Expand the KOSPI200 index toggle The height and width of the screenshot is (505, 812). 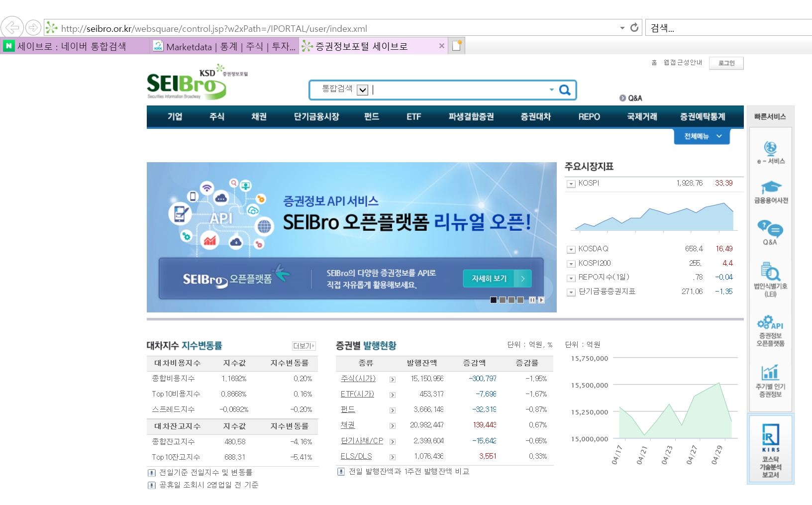(571, 264)
